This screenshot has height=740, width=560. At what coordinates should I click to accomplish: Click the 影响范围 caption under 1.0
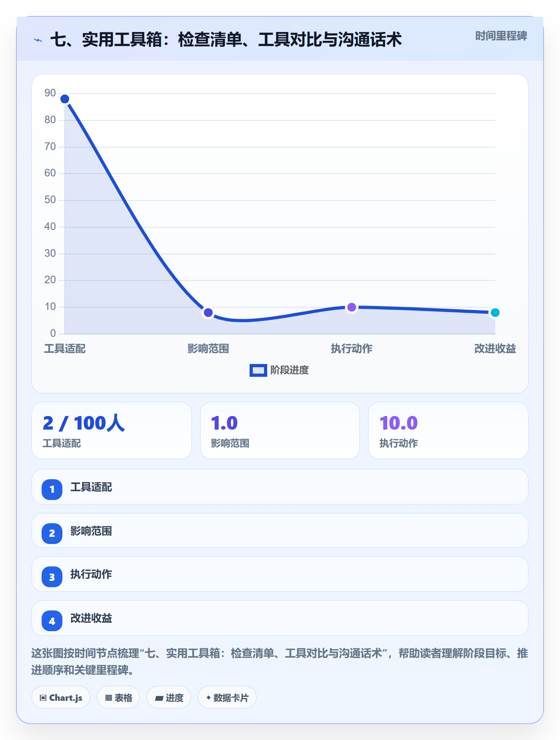click(230, 444)
